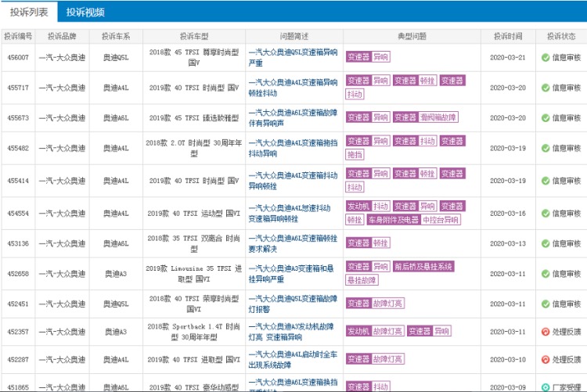Viewport: 587px width, 392px height.
Task: Open complaint link 一汽大众奥迪Q5L变速箱异响严重
Action: 293,57
